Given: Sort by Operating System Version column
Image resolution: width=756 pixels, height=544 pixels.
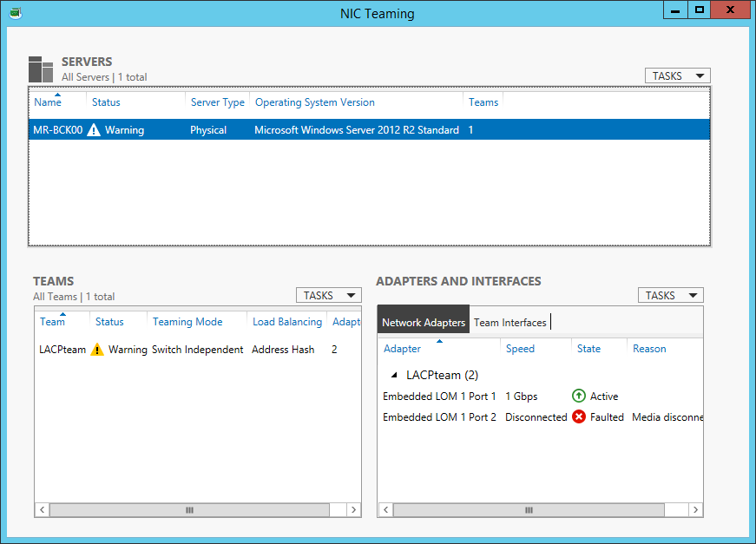Looking at the screenshot, I should 315,102.
